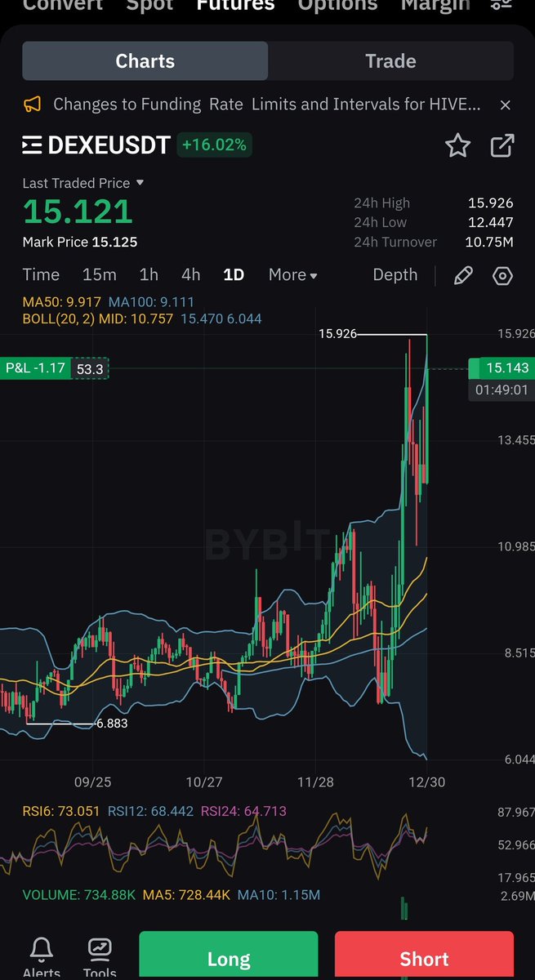535x980 pixels.
Task: Tap the P&L -1.17 position label
Action: point(36,368)
